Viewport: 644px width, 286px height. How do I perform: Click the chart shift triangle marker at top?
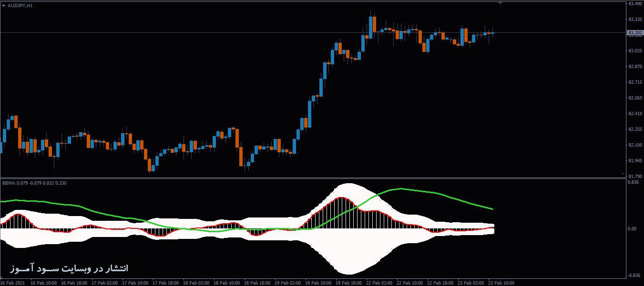pyautogui.click(x=500, y=3)
